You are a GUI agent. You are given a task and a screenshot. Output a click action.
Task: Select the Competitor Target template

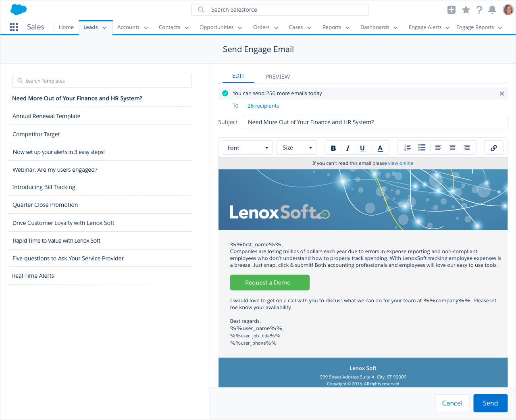click(x=100, y=134)
